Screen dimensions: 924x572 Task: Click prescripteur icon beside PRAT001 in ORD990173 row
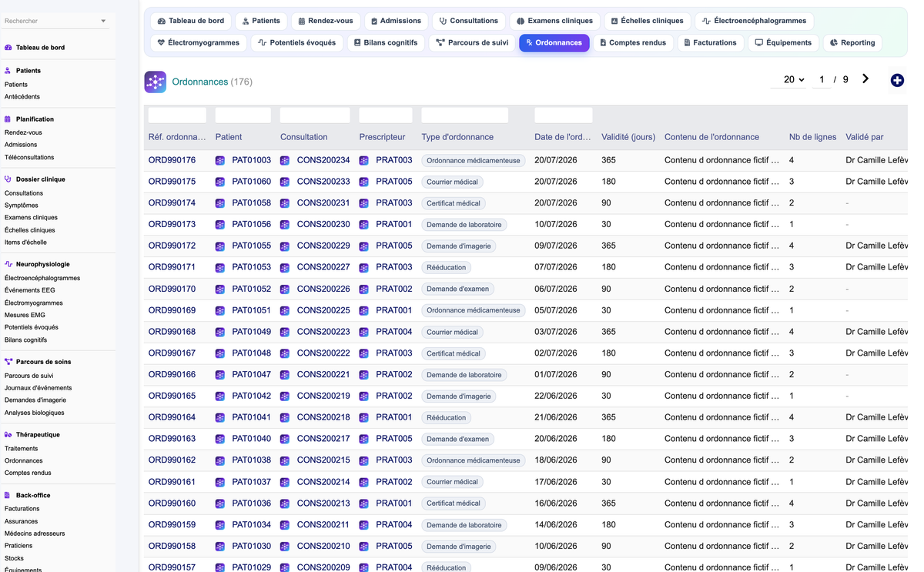[364, 225]
